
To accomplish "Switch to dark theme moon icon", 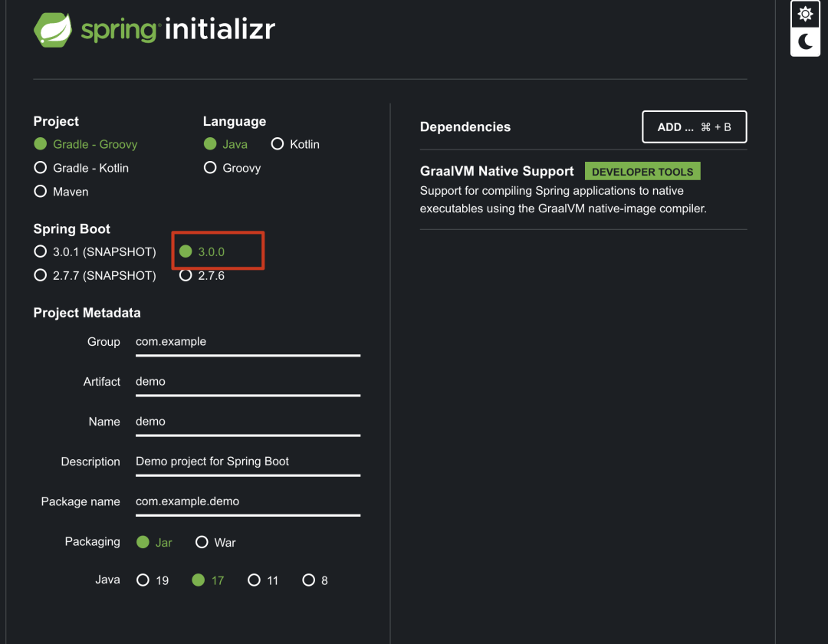I will point(805,42).
